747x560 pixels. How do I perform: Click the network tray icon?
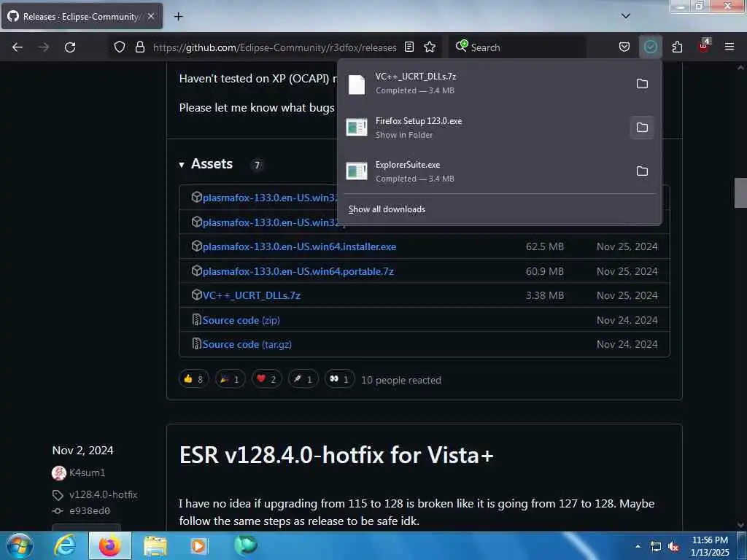(656, 547)
